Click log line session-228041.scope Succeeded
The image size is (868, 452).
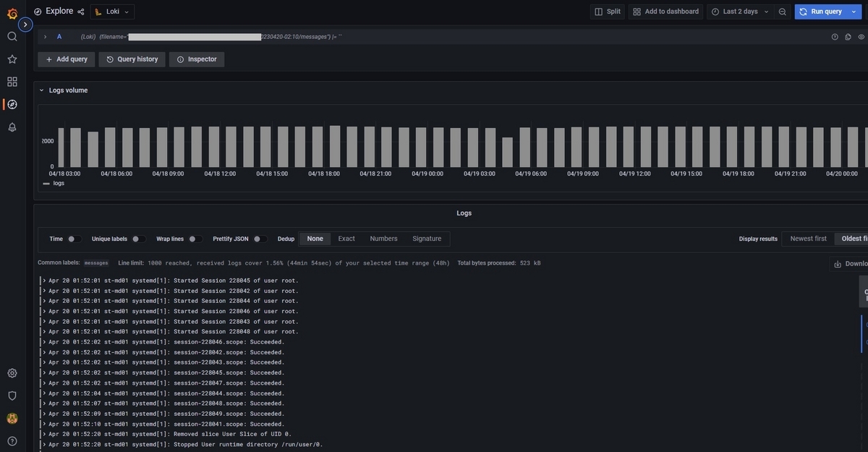[166, 424]
